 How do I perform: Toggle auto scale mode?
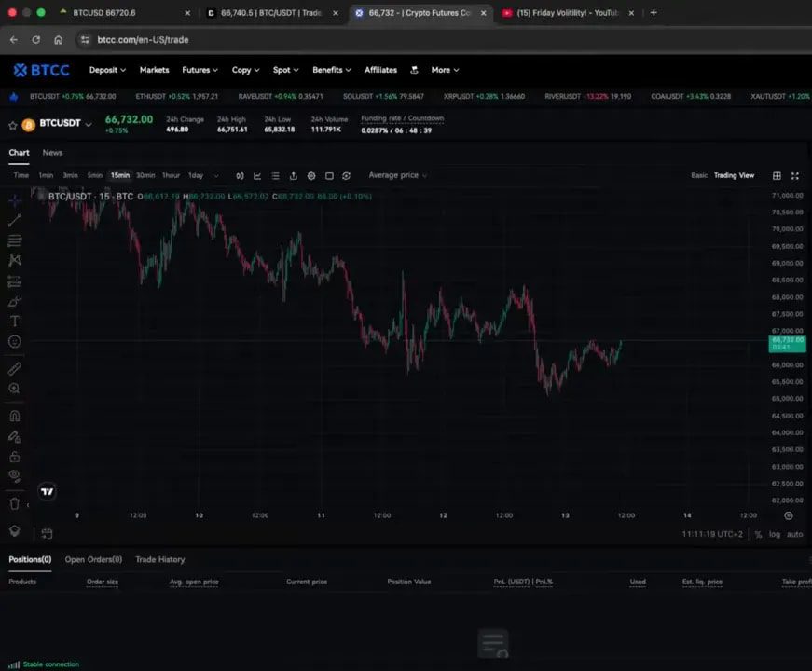click(x=795, y=534)
